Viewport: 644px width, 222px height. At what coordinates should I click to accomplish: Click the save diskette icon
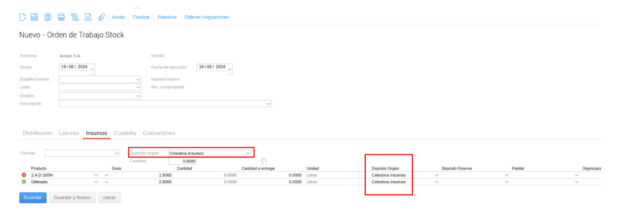[x=35, y=17]
